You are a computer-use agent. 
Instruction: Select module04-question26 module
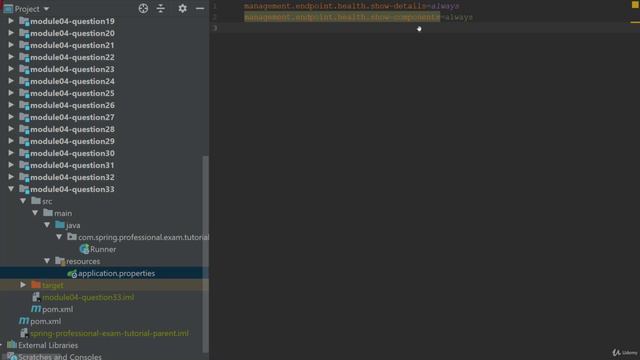point(72,105)
